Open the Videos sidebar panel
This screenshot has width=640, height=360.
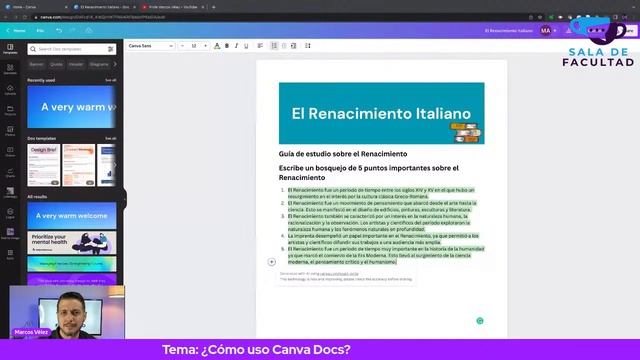click(10, 151)
